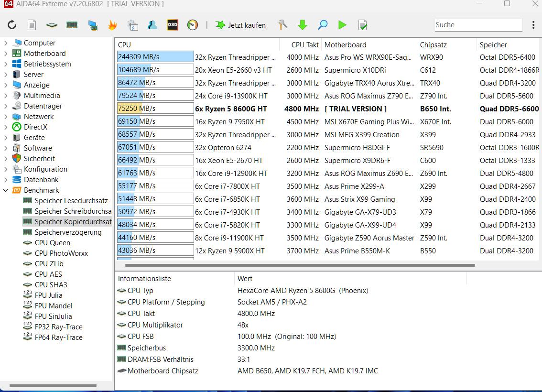The height and width of the screenshot is (392, 542).
Task: Open the hammer and wrench tools icon
Action: coord(283,25)
